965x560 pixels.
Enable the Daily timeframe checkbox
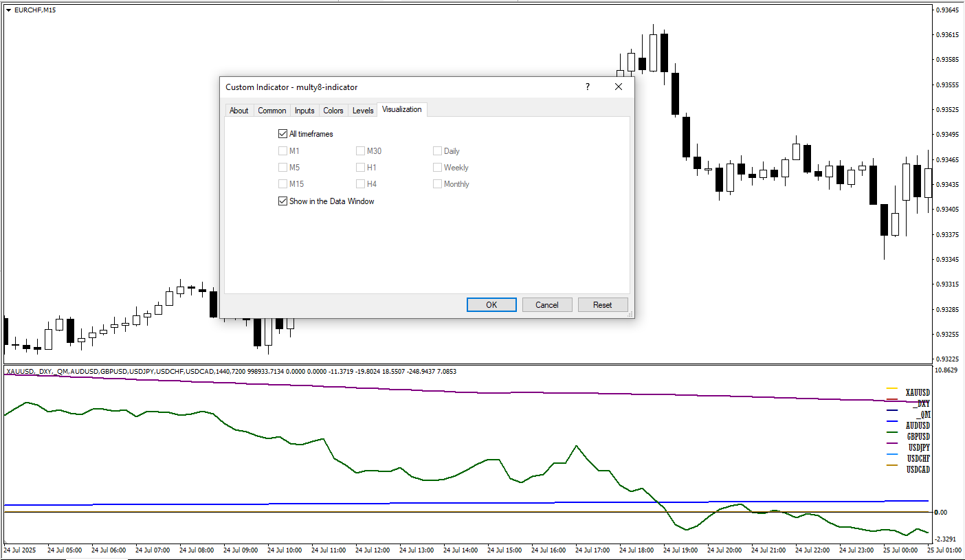coord(437,151)
